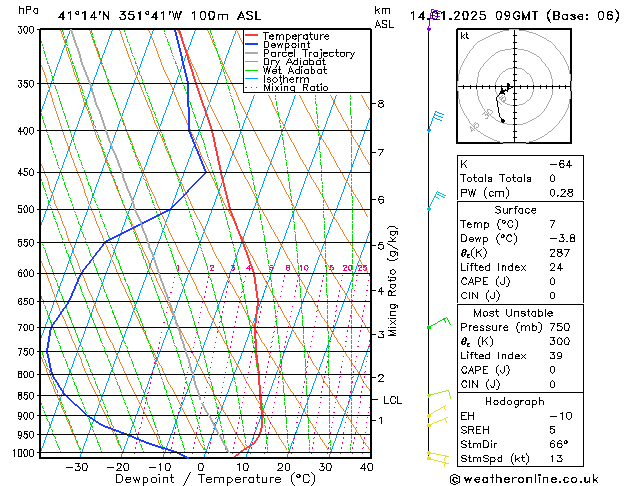The height and width of the screenshot is (486, 629).
Task: Click the yellow wind barb at 850 hPa
Action: coord(439,395)
